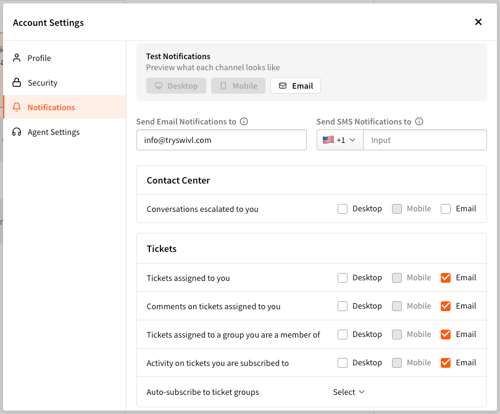Viewport: 500px width, 414px height.
Task: Click the Notifications bell icon
Action: tap(17, 107)
